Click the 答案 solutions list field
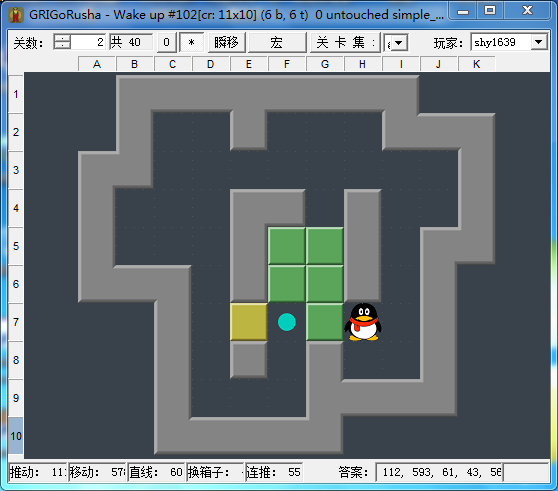The height and width of the screenshot is (491, 558). pos(439,472)
